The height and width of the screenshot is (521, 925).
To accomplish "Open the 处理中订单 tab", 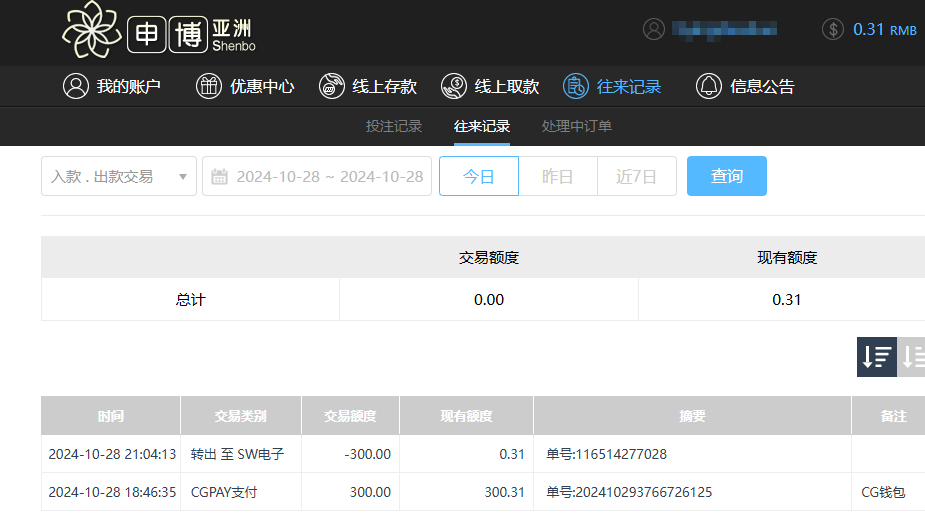I will (x=577, y=126).
